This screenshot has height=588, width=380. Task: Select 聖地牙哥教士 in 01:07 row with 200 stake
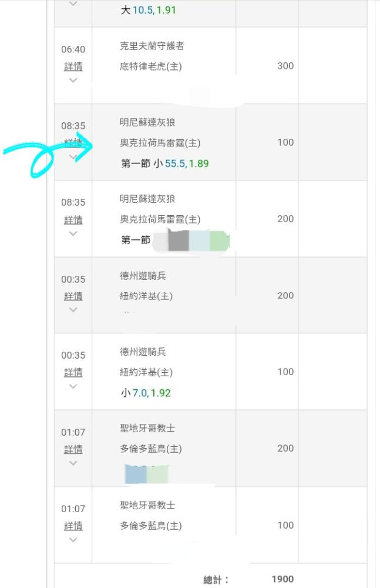147,428
